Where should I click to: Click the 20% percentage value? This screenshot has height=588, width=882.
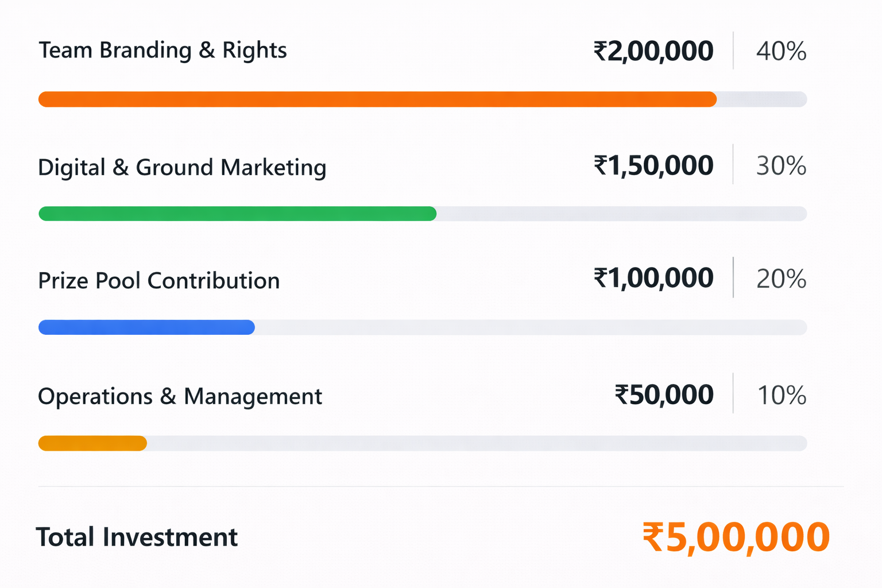(x=781, y=279)
